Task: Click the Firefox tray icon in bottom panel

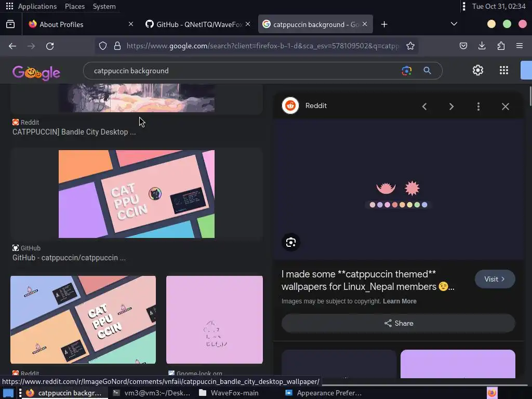Action: point(492,393)
